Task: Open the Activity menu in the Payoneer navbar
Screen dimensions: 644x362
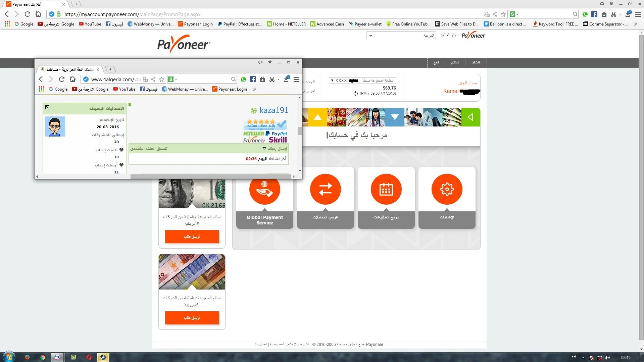Action: coord(476,62)
